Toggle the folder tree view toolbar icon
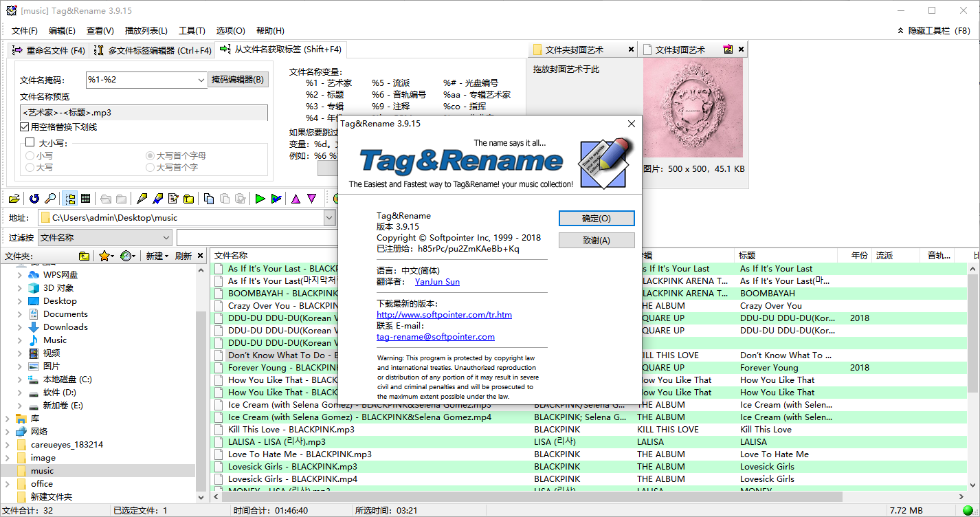The width and height of the screenshot is (980, 517). tap(70, 199)
